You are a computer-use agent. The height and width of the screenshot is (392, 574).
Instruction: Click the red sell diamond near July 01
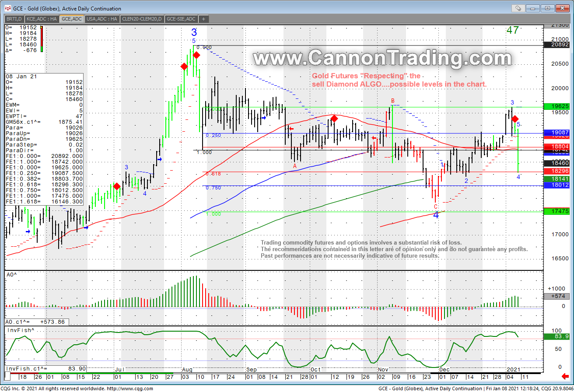pyautogui.click(x=117, y=186)
